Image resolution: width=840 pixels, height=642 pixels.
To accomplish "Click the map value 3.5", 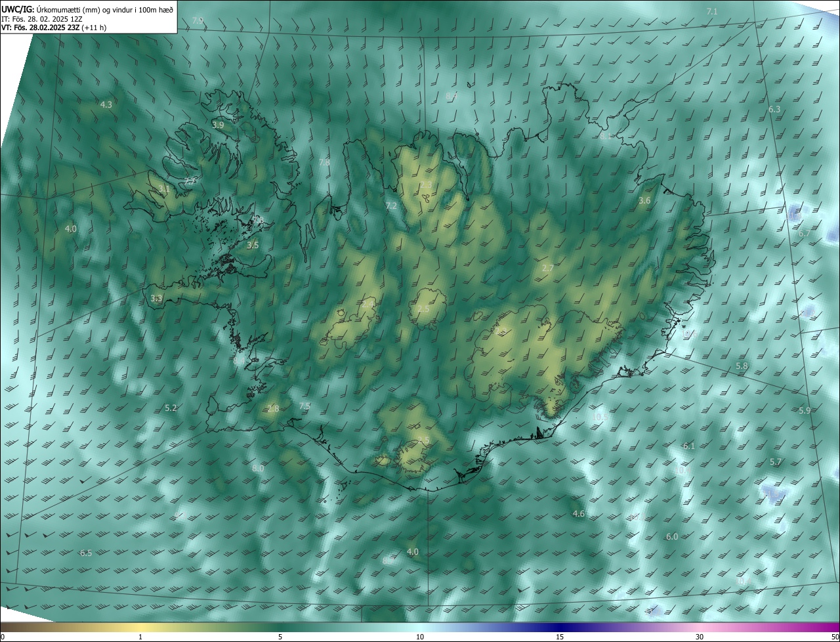I will [x=253, y=246].
